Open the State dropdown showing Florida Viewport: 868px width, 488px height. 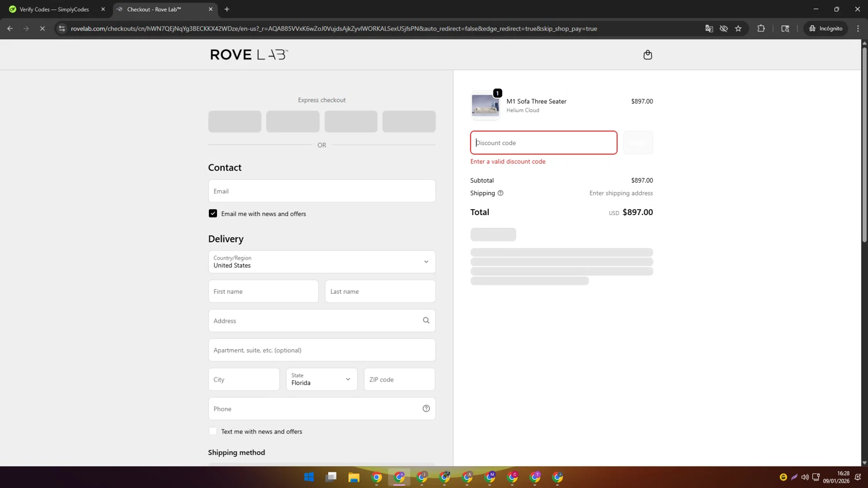(322, 379)
